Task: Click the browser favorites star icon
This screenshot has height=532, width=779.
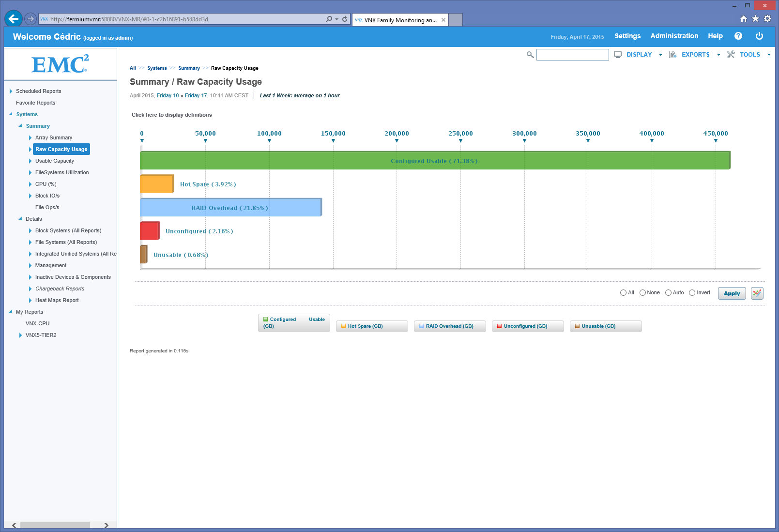Action: click(755, 19)
